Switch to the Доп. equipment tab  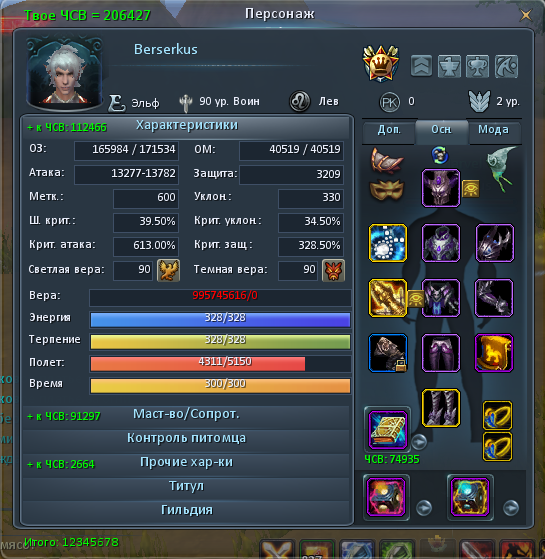389,129
